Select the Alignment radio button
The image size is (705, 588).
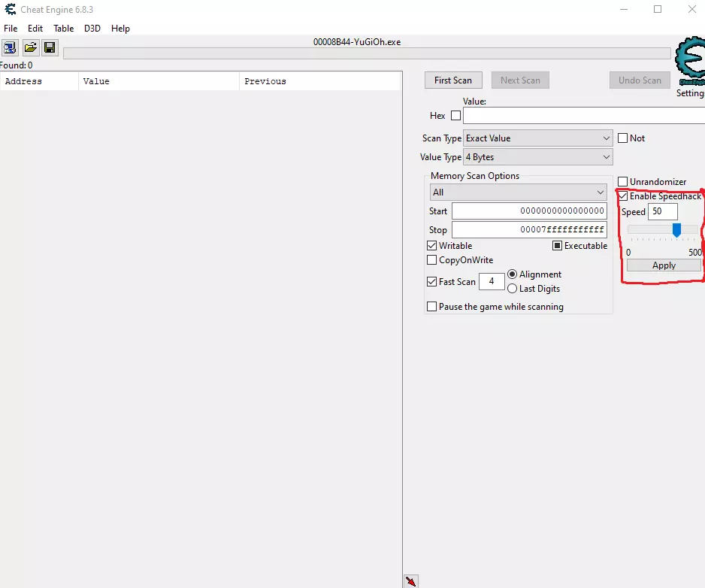point(512,274)
